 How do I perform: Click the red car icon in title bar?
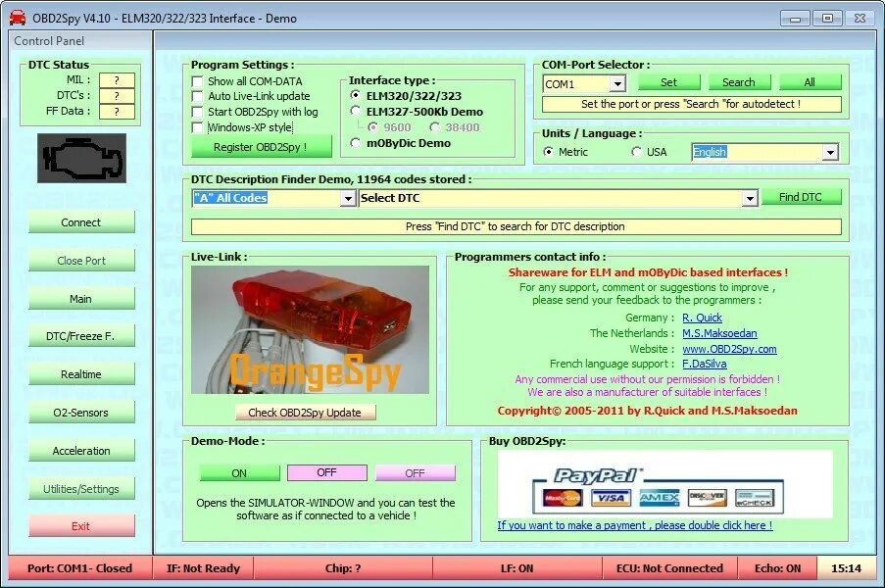click(18, 18)
